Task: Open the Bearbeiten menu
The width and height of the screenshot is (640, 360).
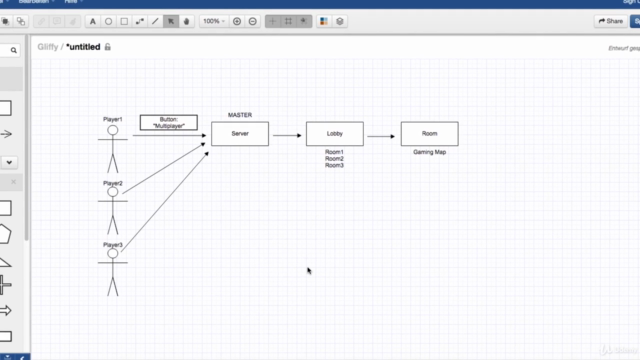Action: [x=34, y=2]
